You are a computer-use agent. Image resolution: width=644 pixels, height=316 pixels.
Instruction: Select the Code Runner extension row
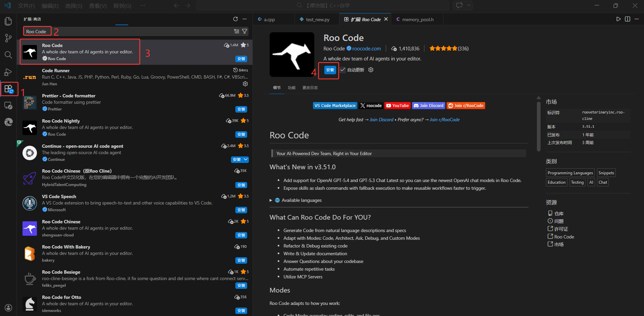[135, 77]
